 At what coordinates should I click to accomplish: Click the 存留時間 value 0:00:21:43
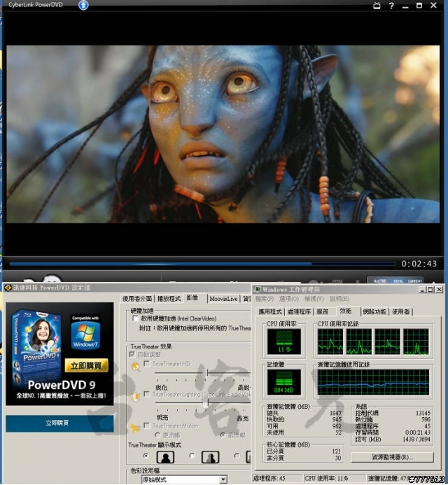point(418,433)
